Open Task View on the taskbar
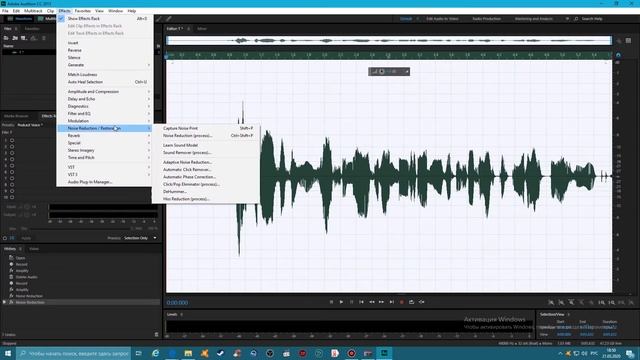Screen dimensions: 640x360 click(139, 353)
